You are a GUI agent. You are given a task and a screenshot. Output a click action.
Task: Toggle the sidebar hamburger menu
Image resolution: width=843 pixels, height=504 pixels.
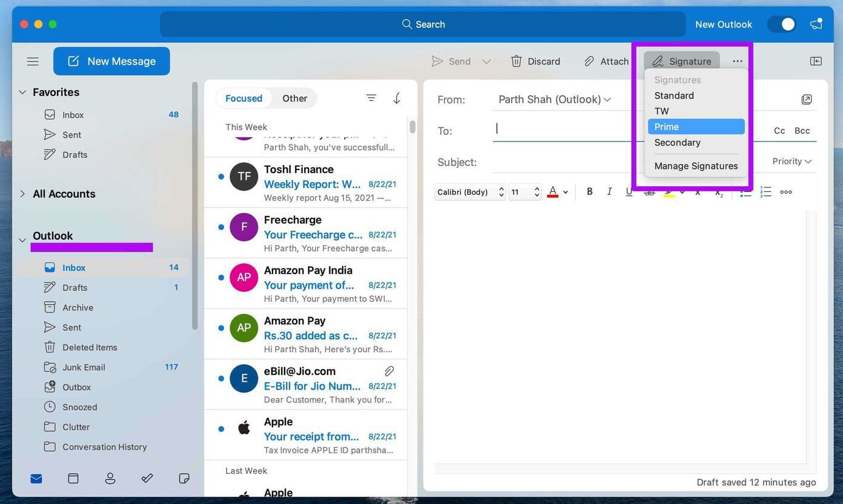[33, 61]
